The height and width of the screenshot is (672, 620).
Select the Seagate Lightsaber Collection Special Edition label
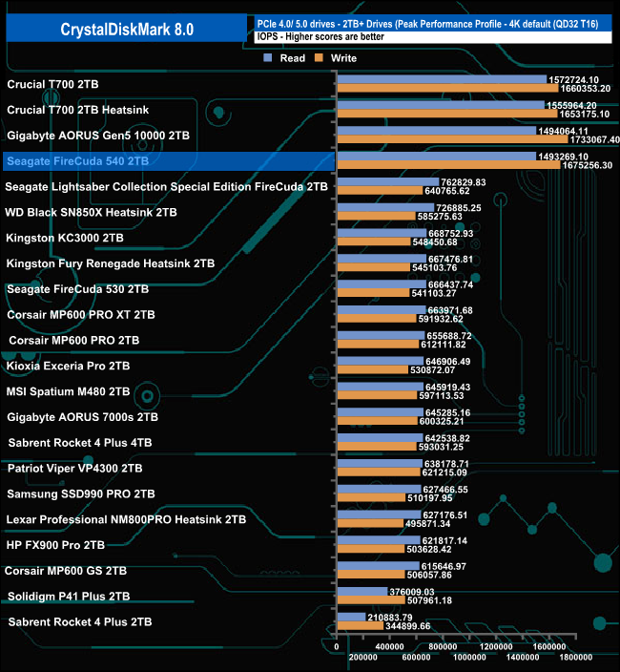pos(166,187)
